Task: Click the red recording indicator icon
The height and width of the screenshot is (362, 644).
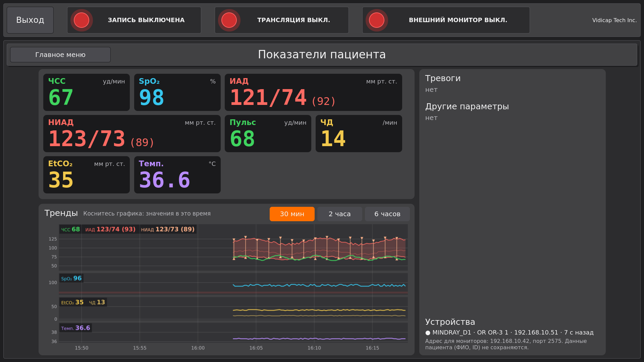Action: pos(82,20)
